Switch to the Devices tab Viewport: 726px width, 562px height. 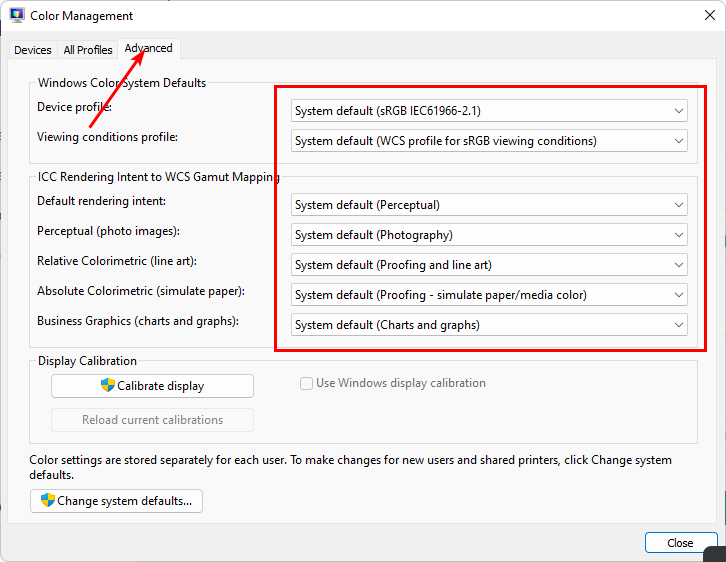pos(33,50)
